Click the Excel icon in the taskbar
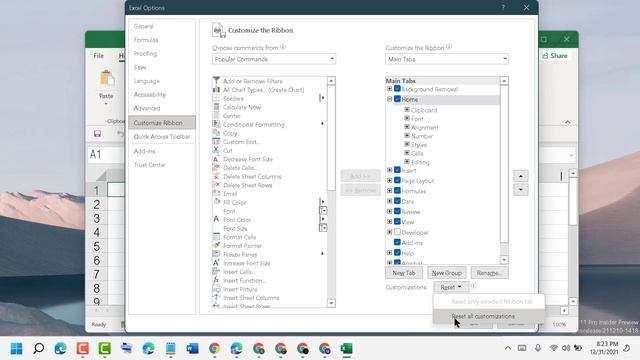The image size is (640, 360). point(347,349)
